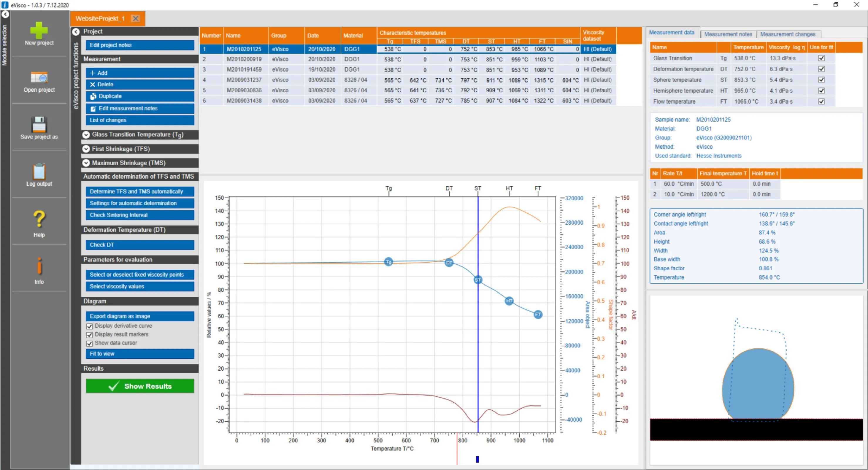Create a new project
This screenshot has height=470, width=868.
[x=39, y=34]
